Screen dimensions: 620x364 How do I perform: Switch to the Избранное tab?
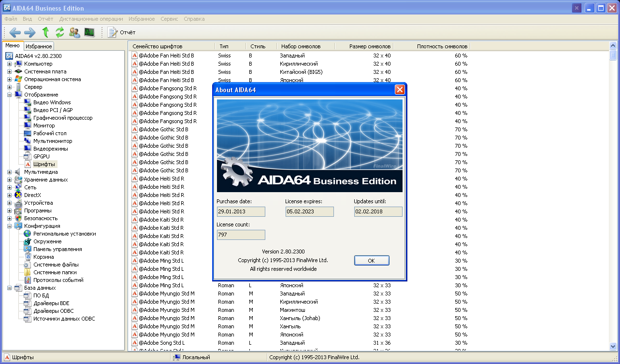pyautogui.click(x=39, y=46)
